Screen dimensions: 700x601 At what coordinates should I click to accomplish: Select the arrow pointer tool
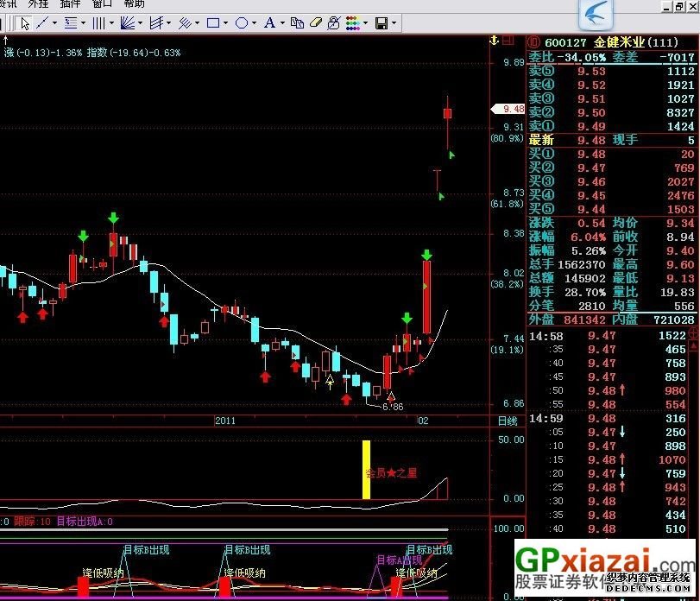point(24,23)
